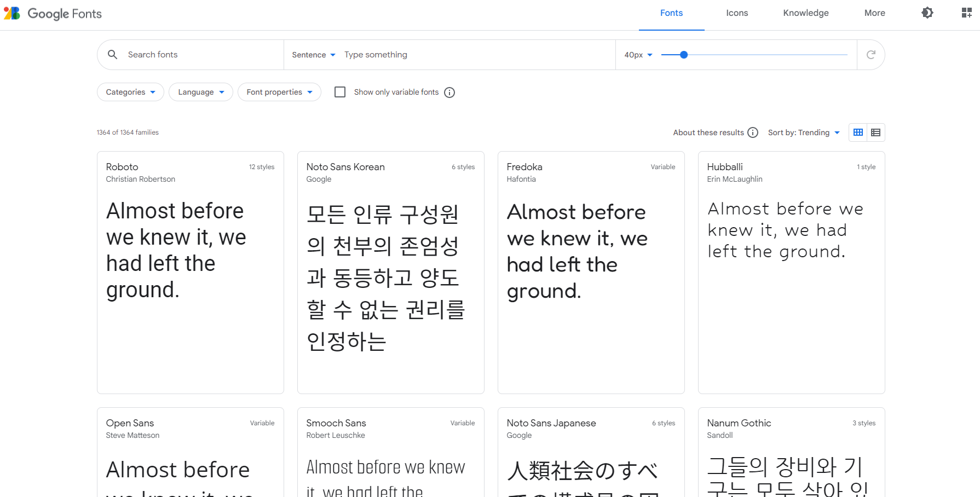Image resolution: width=980 pixels, height=497 pixels.
Task: Select the Knowledge tab
Action: click(x=806, y=13)
